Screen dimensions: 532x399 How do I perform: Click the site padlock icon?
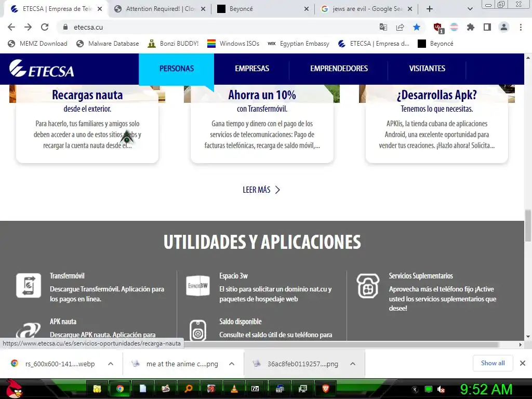65,27
